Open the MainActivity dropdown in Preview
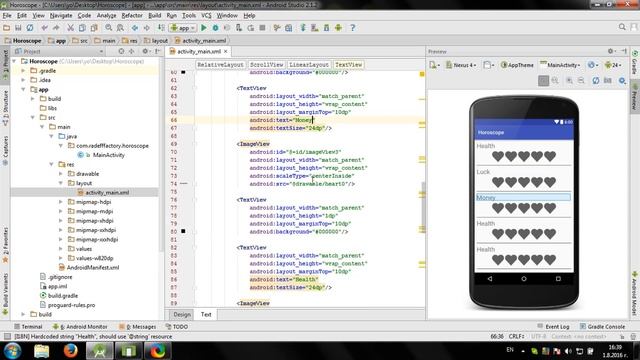Screen dimensions: 640x360 pos(560,65)
